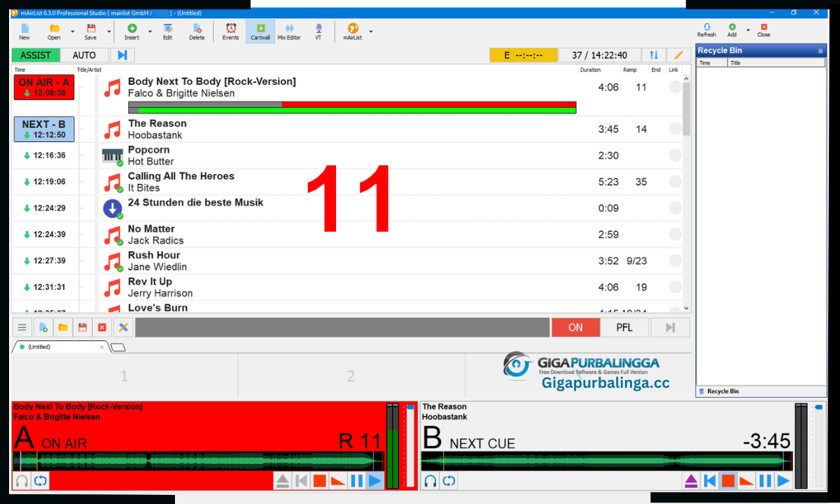840x504 pixels.
Task: Click the Close icon in Recycle Bin toolbar
Action: click(764, 30)
